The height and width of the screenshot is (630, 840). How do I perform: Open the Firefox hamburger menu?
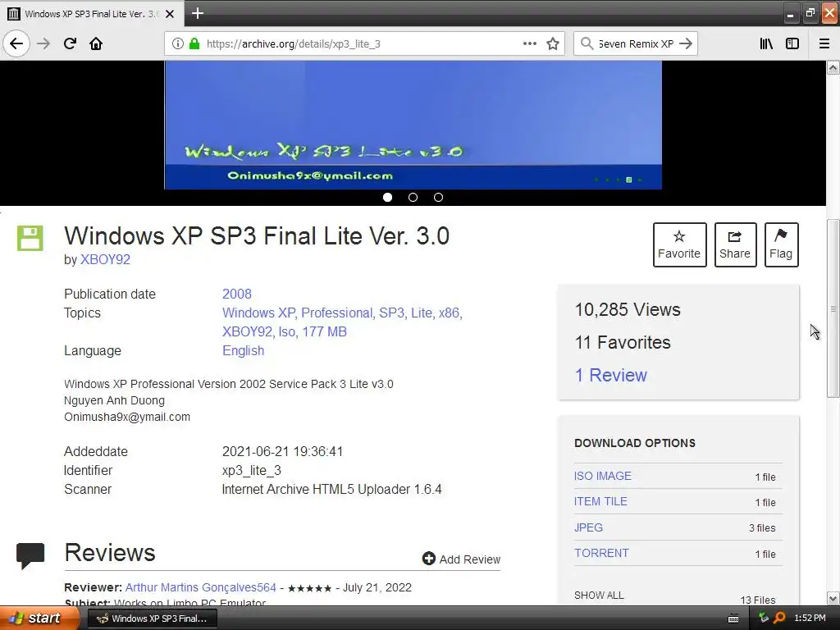click(824, 43)
